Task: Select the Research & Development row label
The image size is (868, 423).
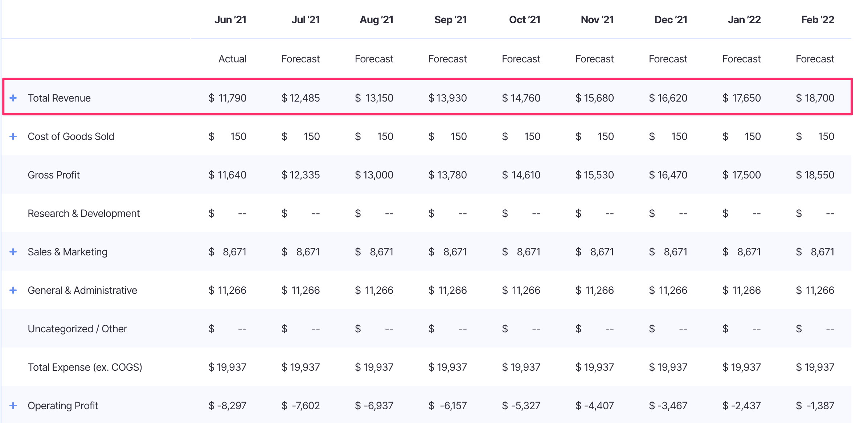Action: pyautogui.click(x=83, y=213)
